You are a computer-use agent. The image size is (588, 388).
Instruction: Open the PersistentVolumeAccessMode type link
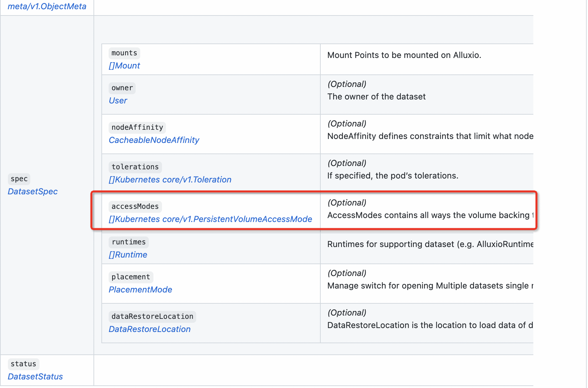(210, 219)
